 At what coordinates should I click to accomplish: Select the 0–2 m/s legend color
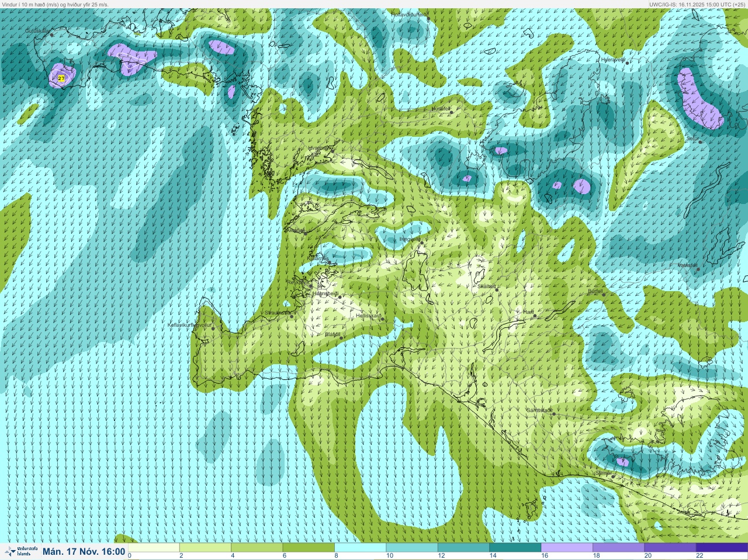coord(154,548)
